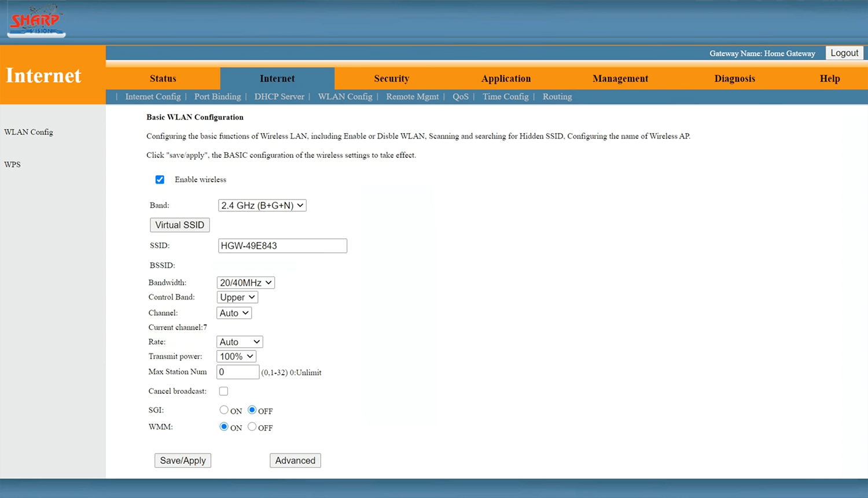Toggle the Enable wireless checkbox

[160, 179]
